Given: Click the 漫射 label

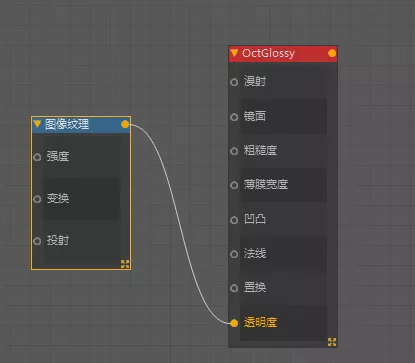Looking at the screenshot, I should pyautogui.click(x=255, y=81).
